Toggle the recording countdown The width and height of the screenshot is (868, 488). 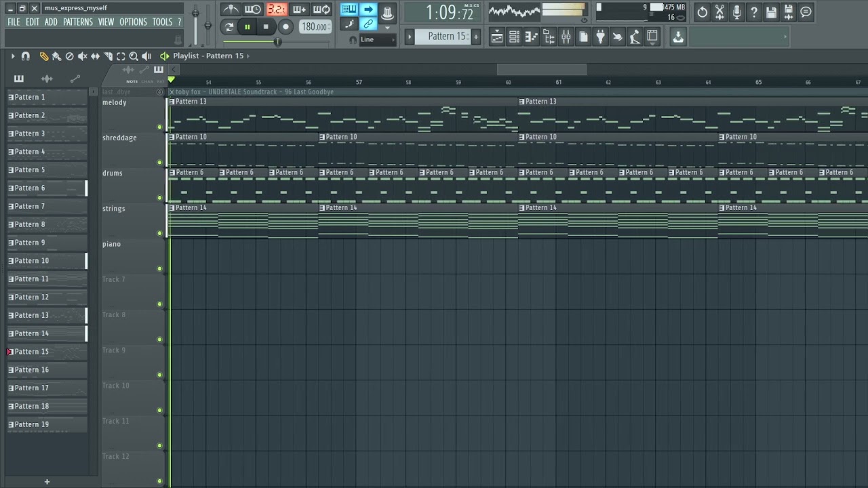point(276,9)
